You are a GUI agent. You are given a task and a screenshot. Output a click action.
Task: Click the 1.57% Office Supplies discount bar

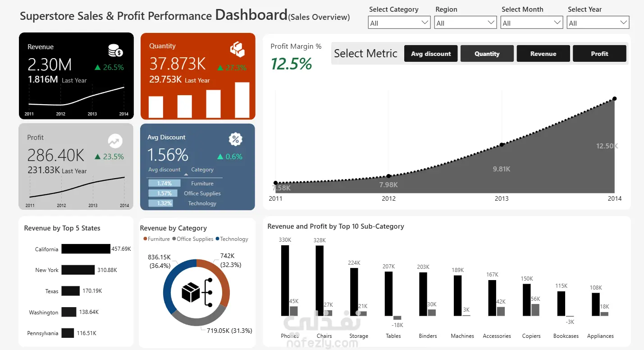click(x=163, y=193)
